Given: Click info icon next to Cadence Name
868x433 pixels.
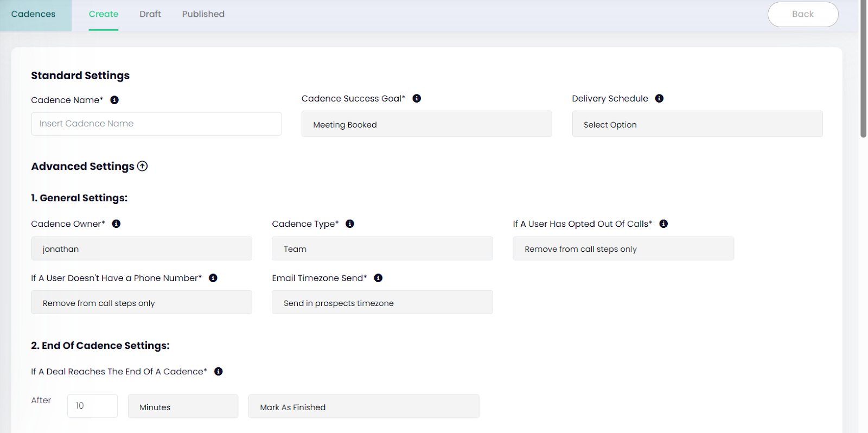Looking at the screenshot, I should click(x=114, y=100).
